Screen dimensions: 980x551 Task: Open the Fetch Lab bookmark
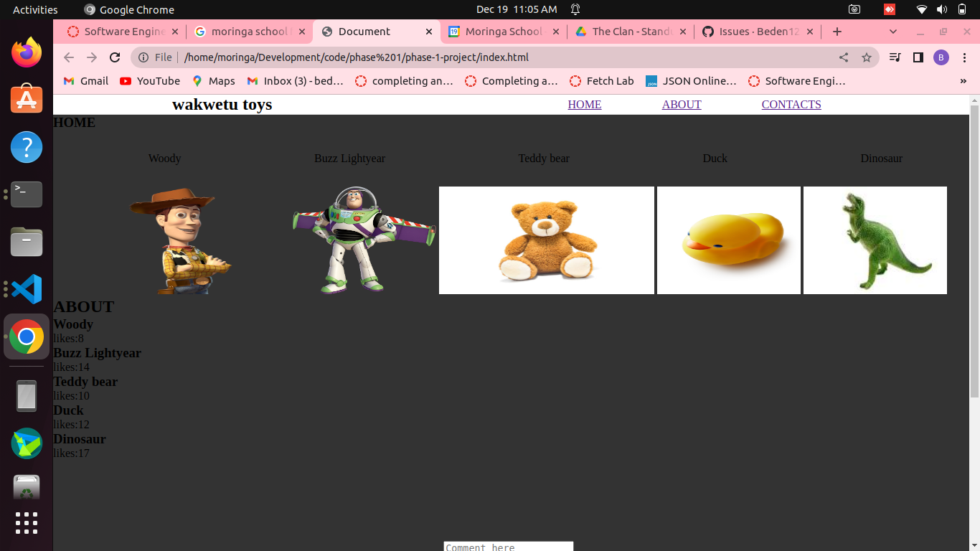[x=601, y=81]
